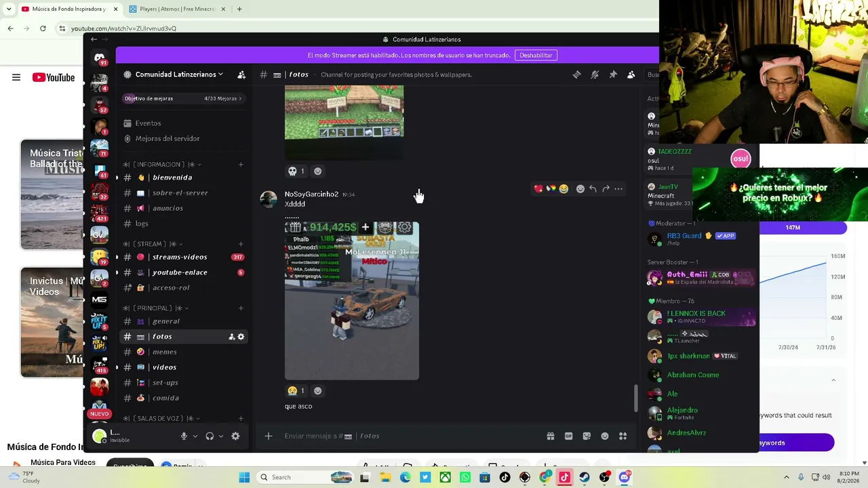Open NoSoyGarcinho2's profile from username
This screenshot has width=868, height=488.
coord(311,195)
